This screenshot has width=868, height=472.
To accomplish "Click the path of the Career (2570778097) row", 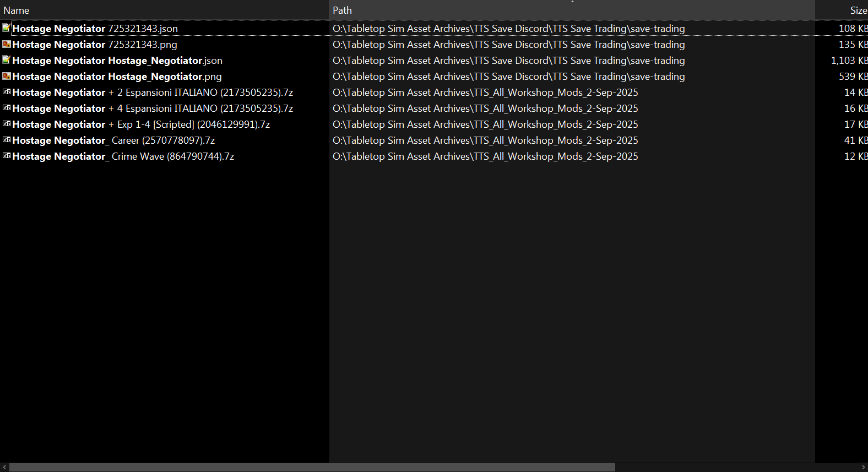I will [485, 140].
